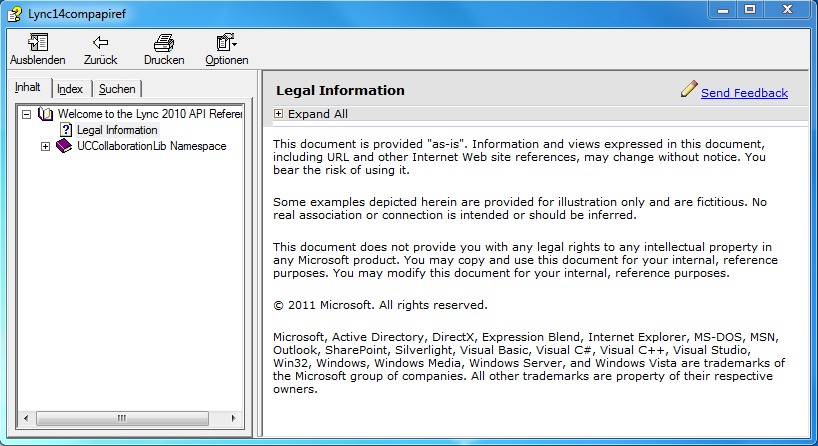Collapse the Welcome to Lync 2010 API node
Viewport: 818px width, 446px height.
pos(27,114)
